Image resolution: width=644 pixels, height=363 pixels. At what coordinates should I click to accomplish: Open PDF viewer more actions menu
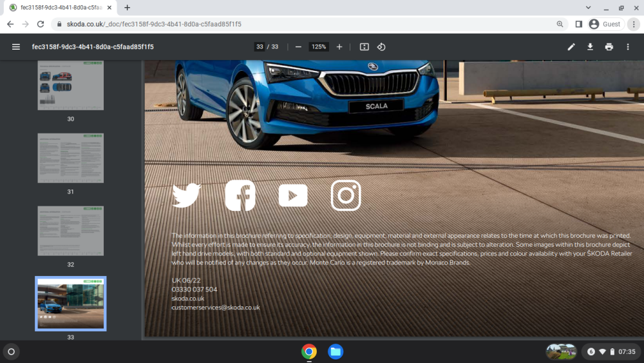[x=628, y=47]
